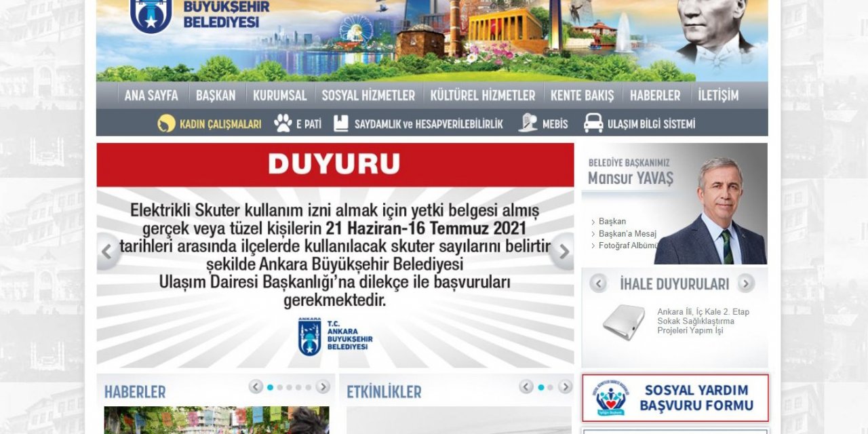Select the third Haberler pagination dot

[289, 388]
